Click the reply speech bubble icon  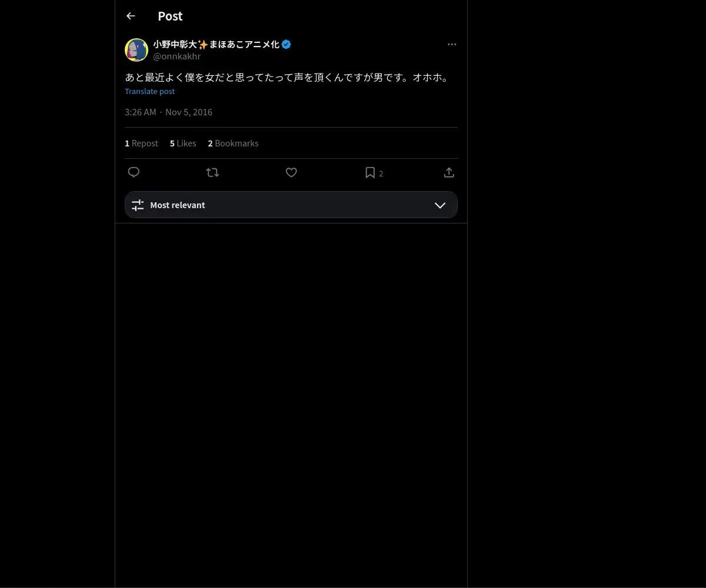[134, 172]
